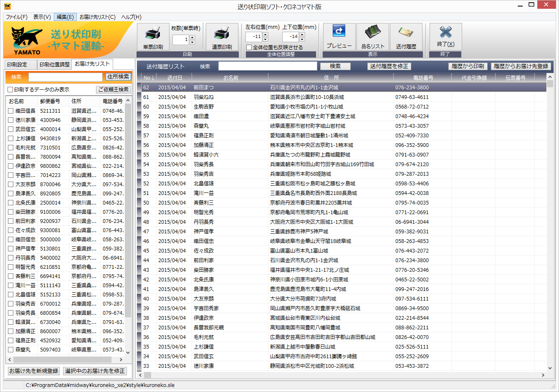559x392 pixels.
Task: Click the 終了(X) exit icon
Action: (x=445, y=32)
